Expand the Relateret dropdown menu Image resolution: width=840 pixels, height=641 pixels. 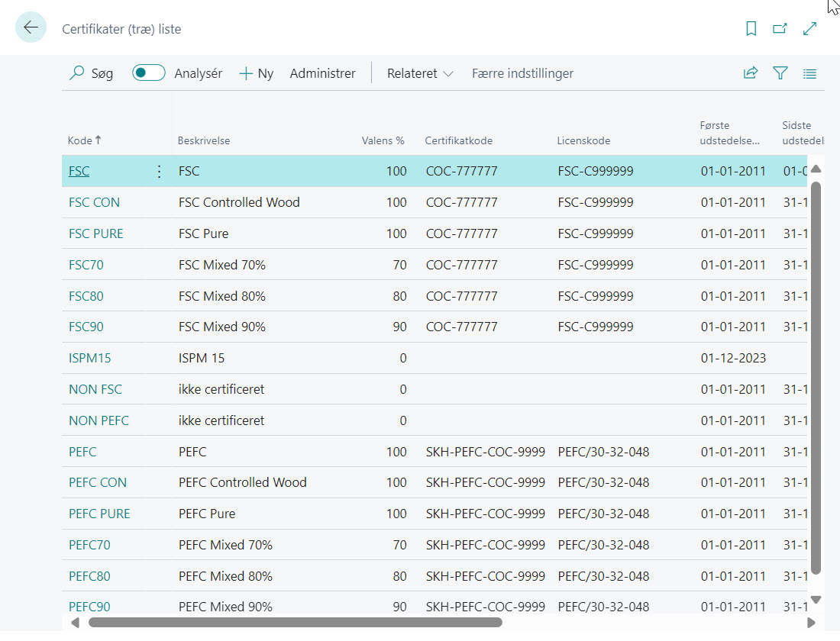420,73
